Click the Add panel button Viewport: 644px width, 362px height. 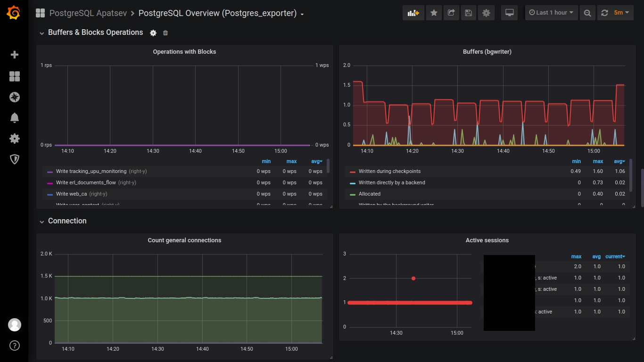(x=413, y=13)
